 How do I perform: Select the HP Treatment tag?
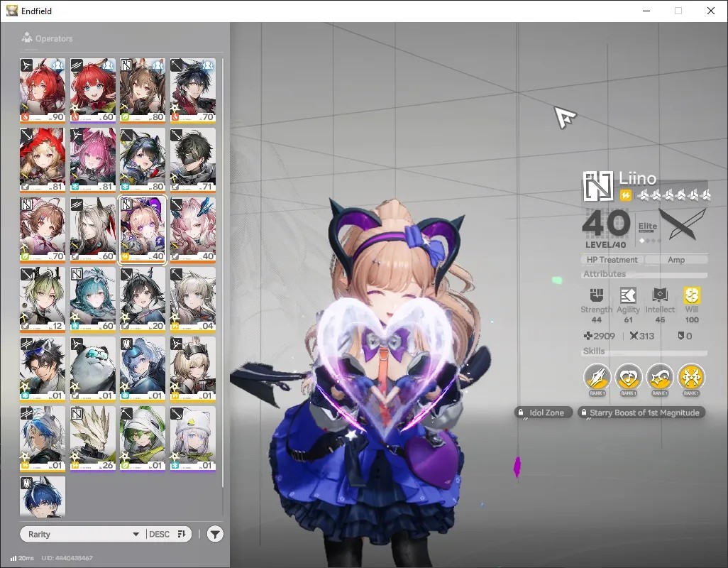tap(612, 260)
